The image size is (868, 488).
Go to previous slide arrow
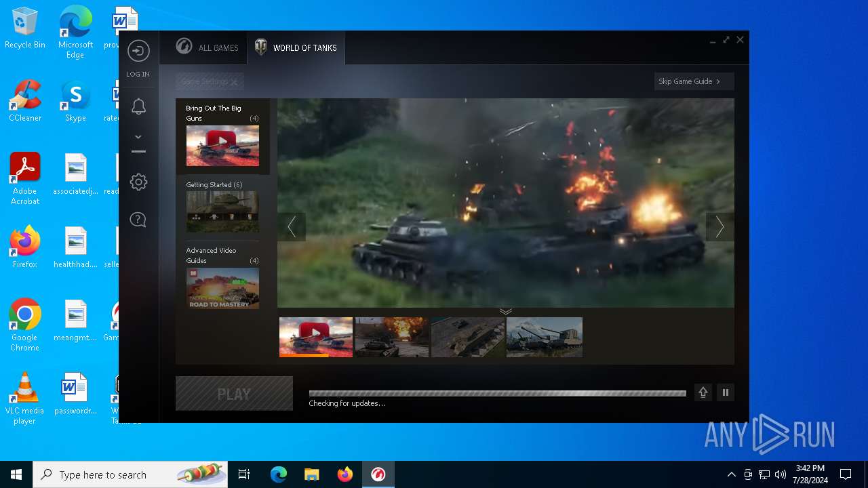point(292,226)
